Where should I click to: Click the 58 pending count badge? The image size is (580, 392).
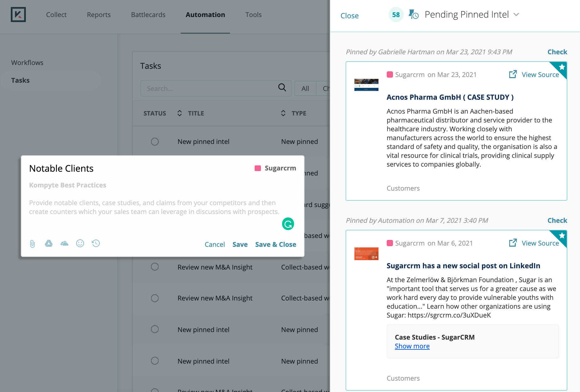click(396, 15)
